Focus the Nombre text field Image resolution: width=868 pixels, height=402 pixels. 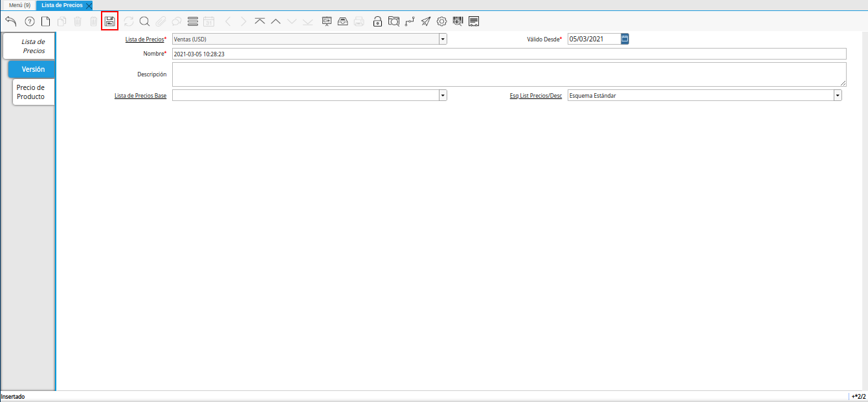pos(509,54)
